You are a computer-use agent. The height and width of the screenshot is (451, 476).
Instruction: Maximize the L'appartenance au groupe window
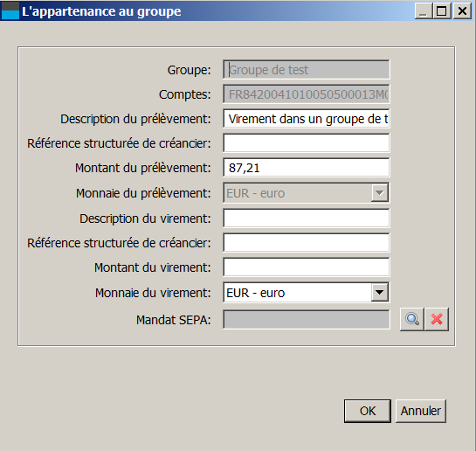tap(442, 11)
